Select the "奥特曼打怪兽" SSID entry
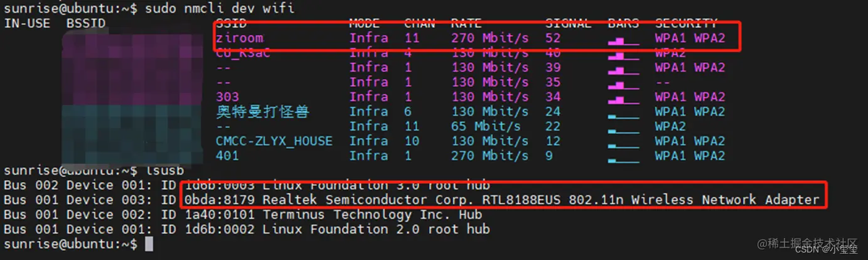Screen dimensions: 868x260 [x=262, y=112]
